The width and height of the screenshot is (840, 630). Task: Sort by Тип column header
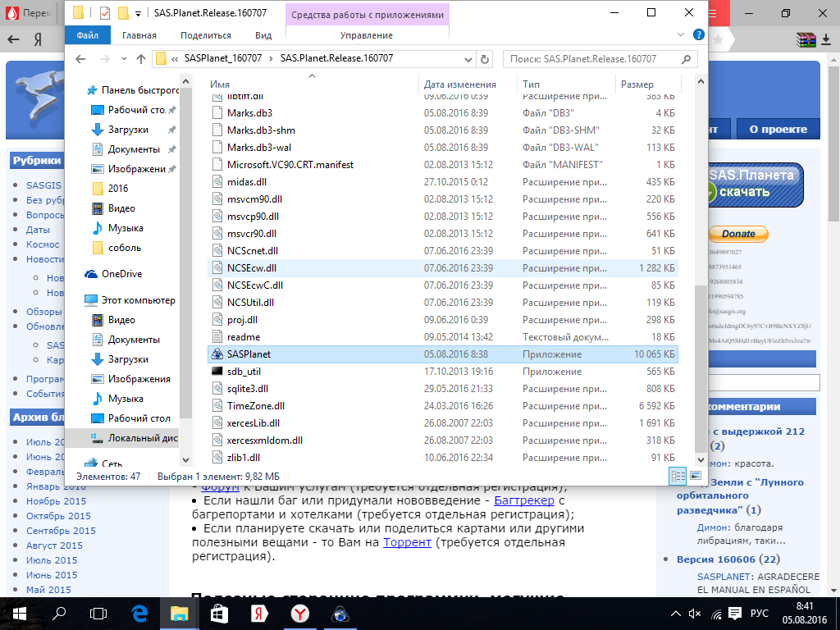(x=531, y=84)
